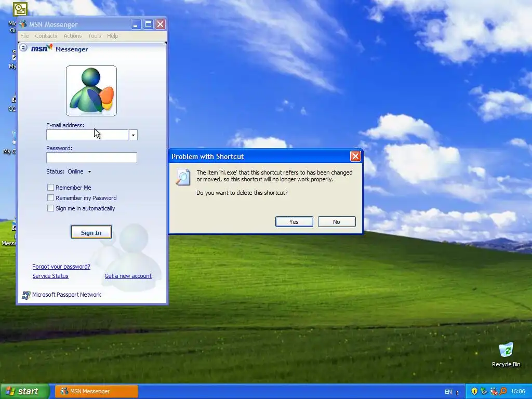
Task: Click the system clock showing 16:06
Action: (518, 391)
